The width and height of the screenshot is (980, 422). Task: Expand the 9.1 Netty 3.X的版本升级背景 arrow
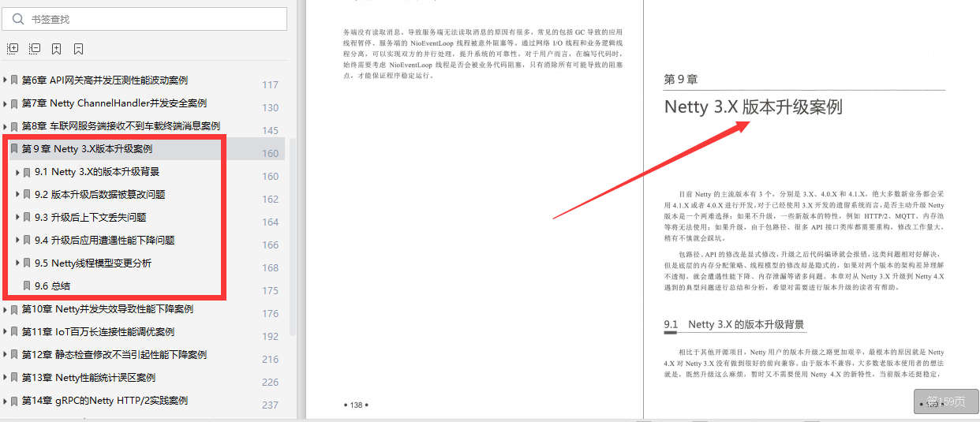[18, 172]
